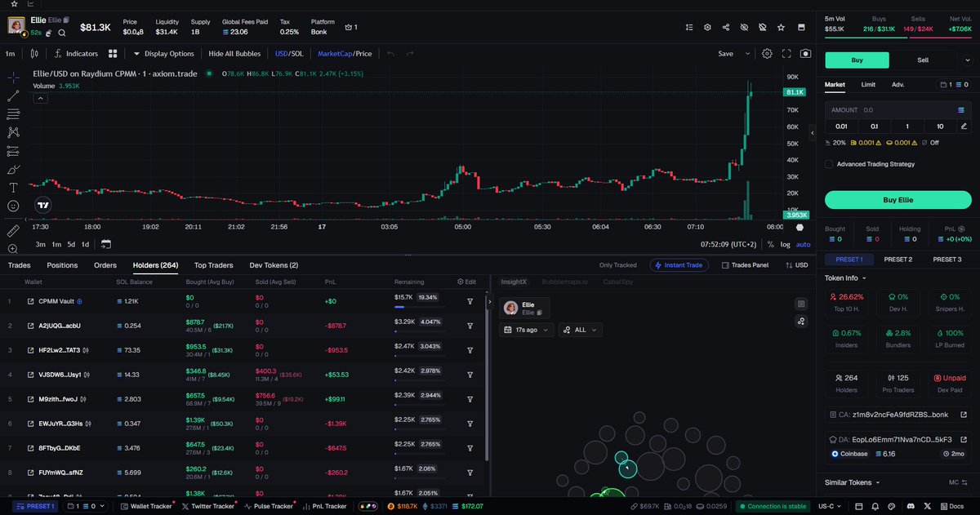Open the chart layout grid icon
The width and height of the screenshot is (980, 515).
[x=114, y=54]
